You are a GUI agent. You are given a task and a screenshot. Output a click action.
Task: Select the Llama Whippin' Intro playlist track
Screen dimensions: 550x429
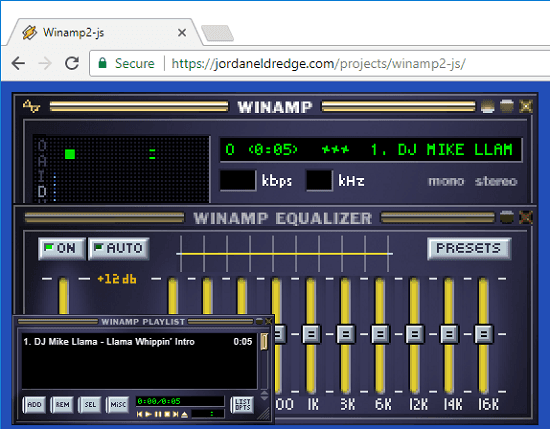[139, 341]
